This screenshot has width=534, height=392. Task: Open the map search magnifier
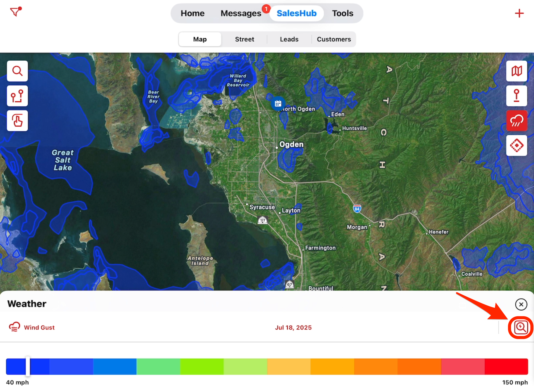[17, 71]
